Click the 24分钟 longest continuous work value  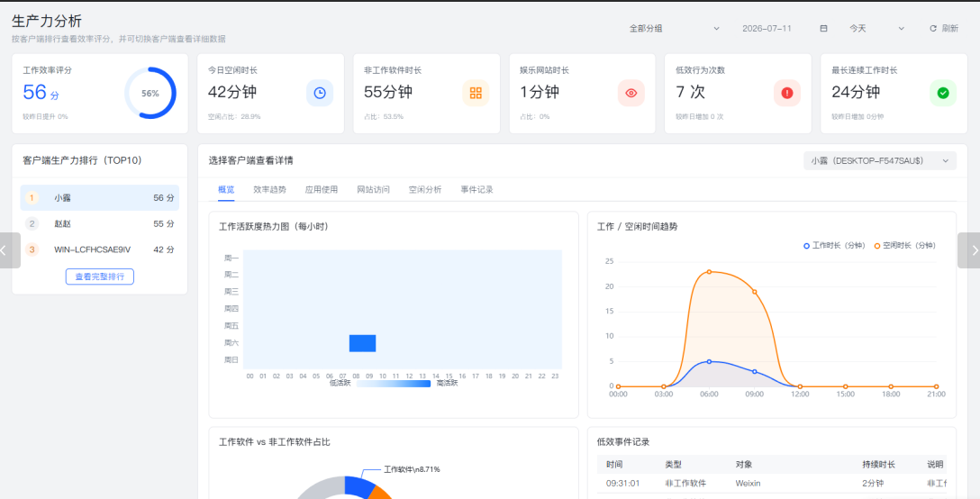click(x=856, y=92)
